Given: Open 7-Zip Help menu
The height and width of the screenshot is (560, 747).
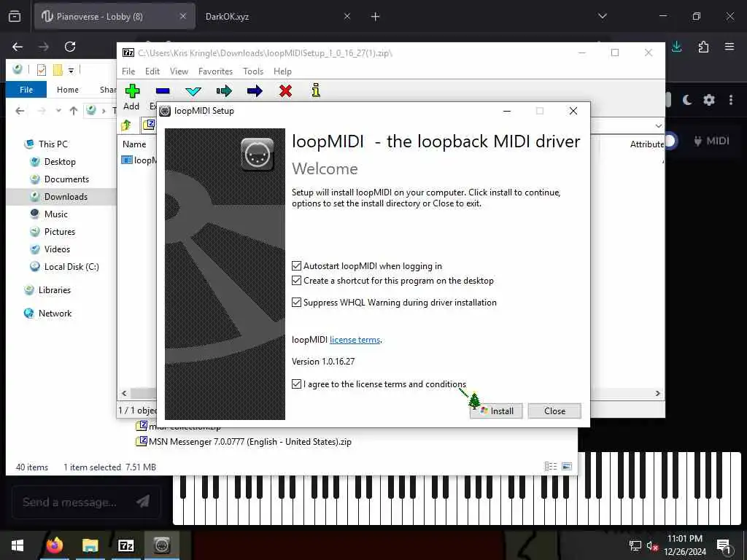Looking at the screenshot, I should 282,71.
